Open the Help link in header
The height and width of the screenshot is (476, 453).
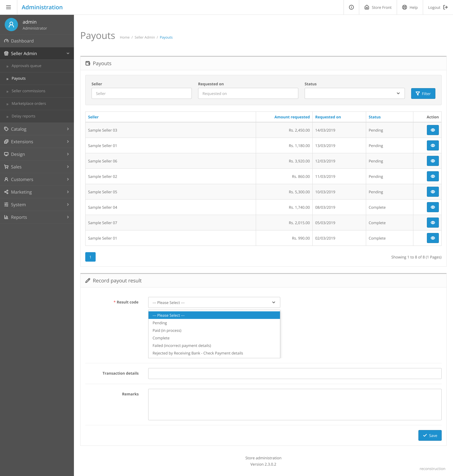click(x=410, y=7)
